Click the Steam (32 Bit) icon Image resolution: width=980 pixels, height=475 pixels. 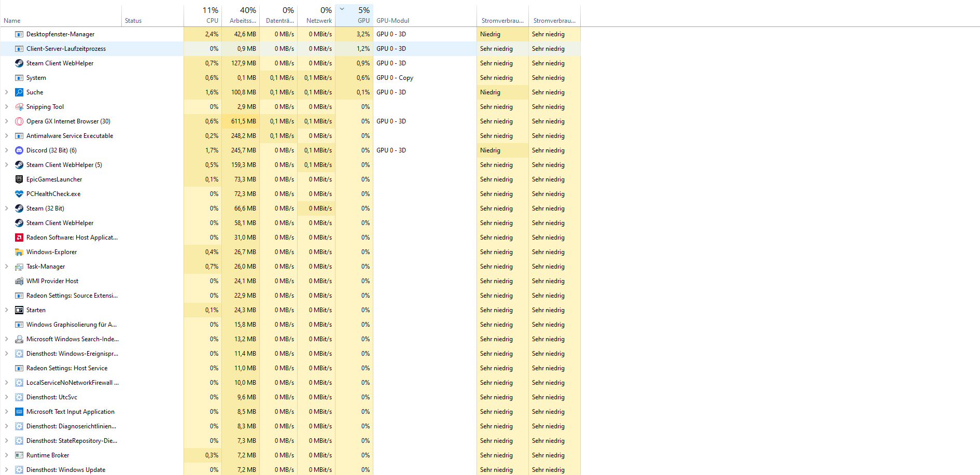click(19, 208)
